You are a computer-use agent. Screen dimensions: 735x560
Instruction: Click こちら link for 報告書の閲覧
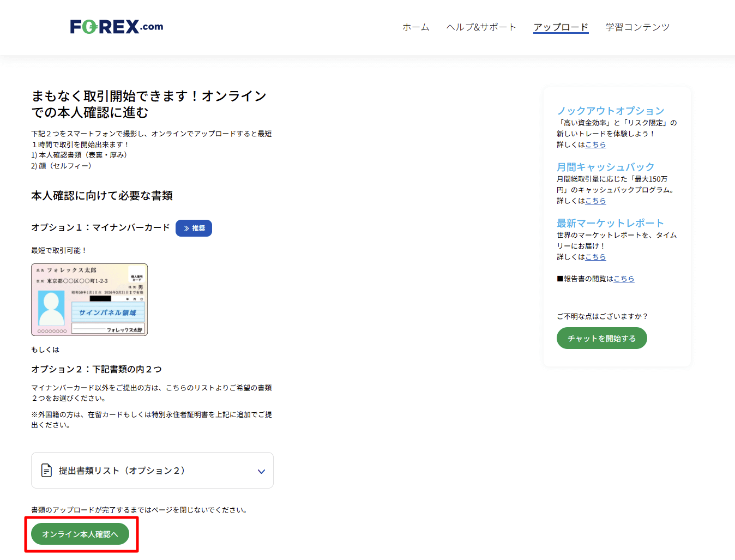[x=624, y=279]
